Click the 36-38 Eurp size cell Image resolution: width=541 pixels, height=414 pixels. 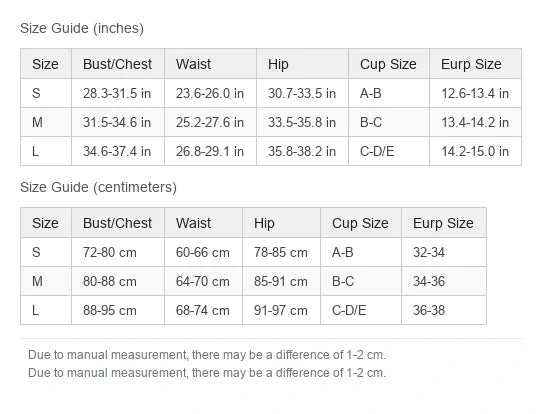(444, 310)
